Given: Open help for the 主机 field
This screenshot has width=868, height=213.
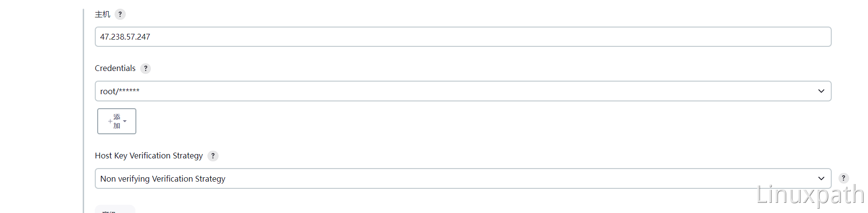Looking at the screenshot, I should tap(120, 14).
